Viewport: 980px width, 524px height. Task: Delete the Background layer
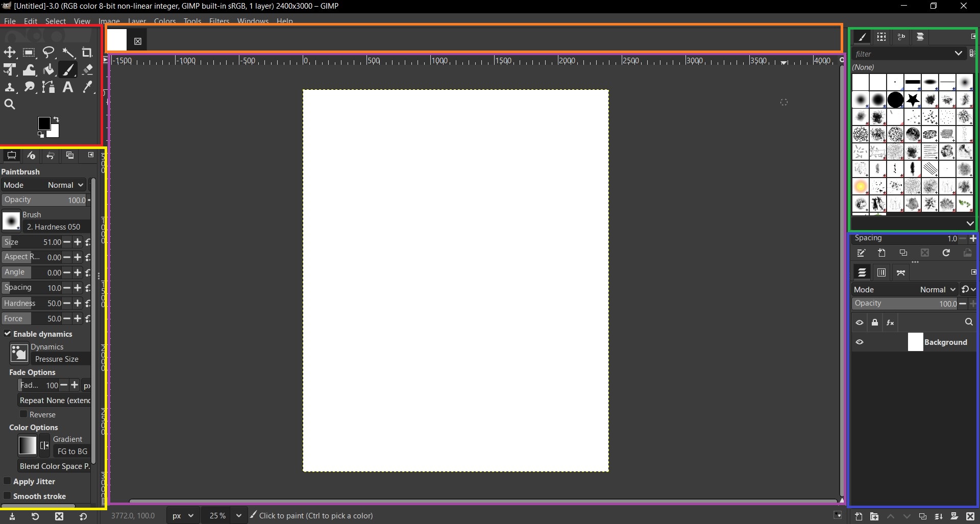coord(971,516)
